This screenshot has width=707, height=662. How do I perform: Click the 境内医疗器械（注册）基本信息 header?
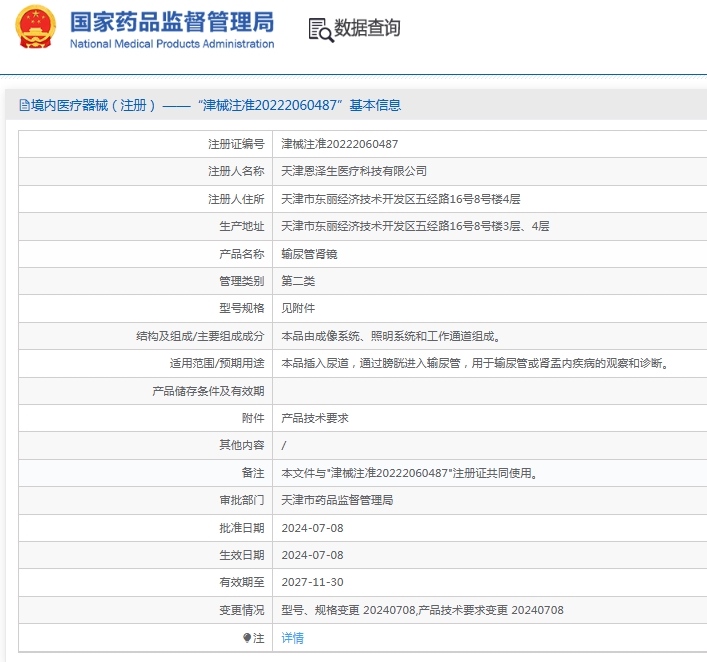pos(211,106)
